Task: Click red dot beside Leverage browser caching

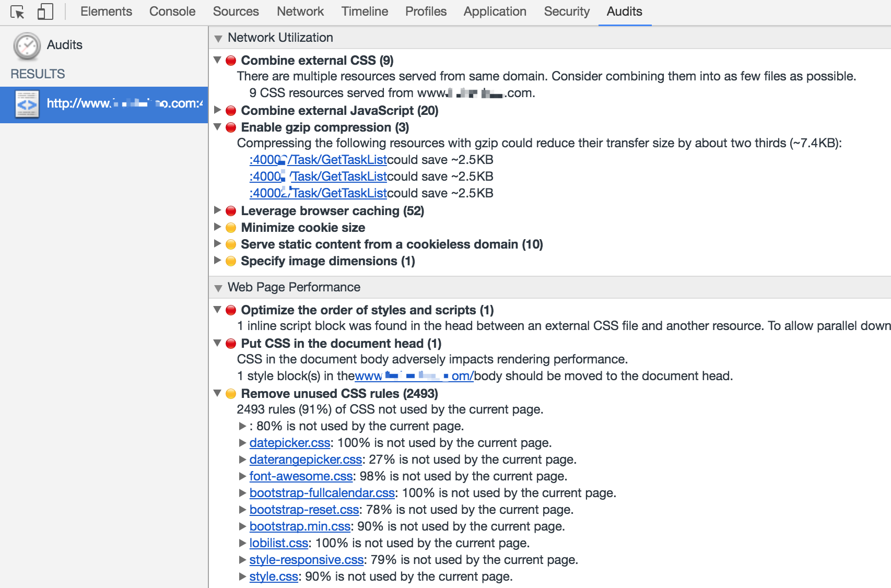Action: (x=231, y=211)
